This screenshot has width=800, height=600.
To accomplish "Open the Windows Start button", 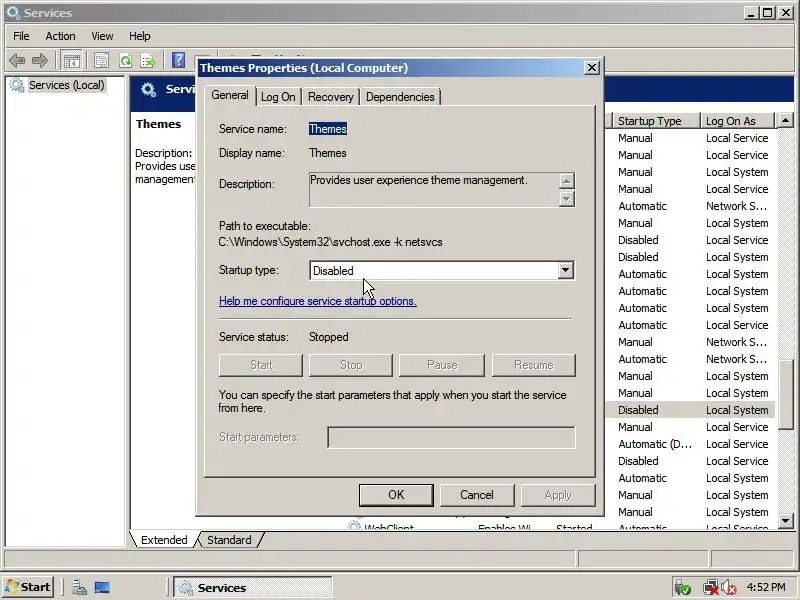I will coord(28,587).
